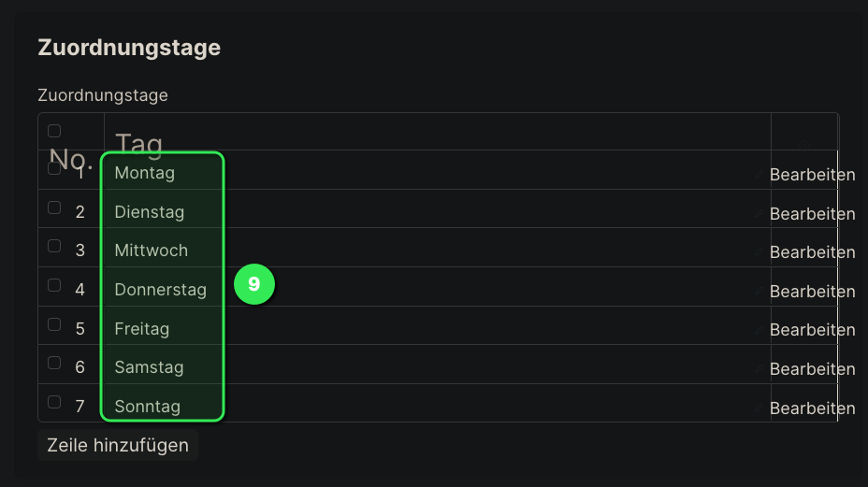The image size is (868, 487).
Task: Toggle the select-all checkbox in table header
Action: (x=54, y=131)
